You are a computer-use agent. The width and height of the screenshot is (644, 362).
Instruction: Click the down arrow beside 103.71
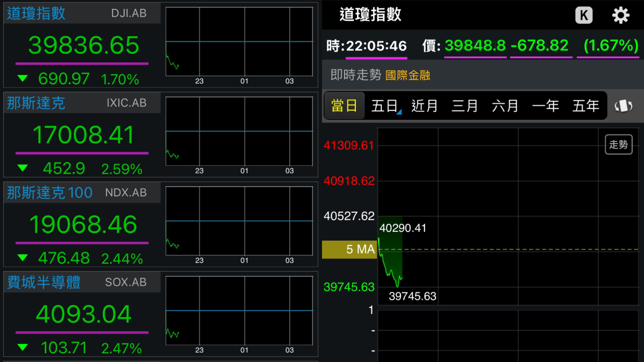tap(22, 347)
